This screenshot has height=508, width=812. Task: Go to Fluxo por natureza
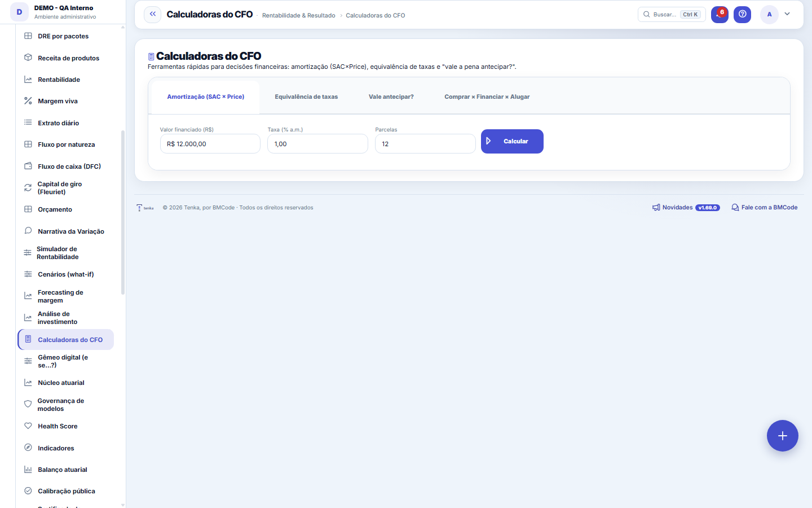click(66, 144)
